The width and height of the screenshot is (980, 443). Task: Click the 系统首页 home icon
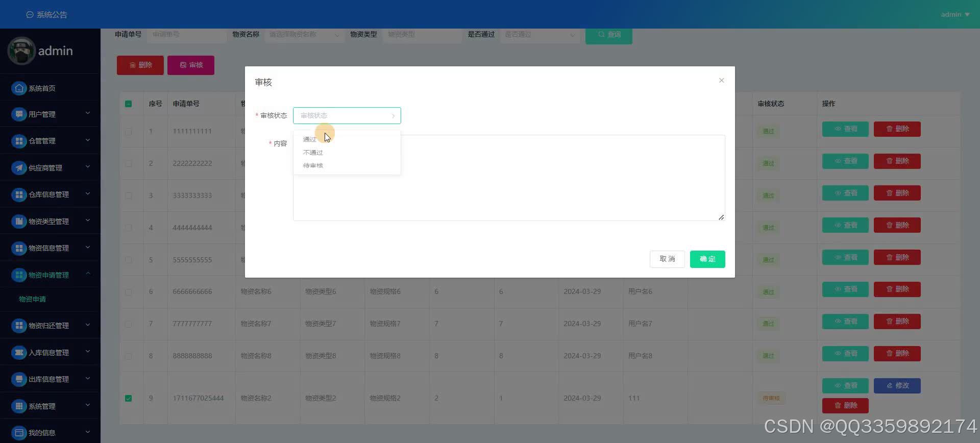19,88
